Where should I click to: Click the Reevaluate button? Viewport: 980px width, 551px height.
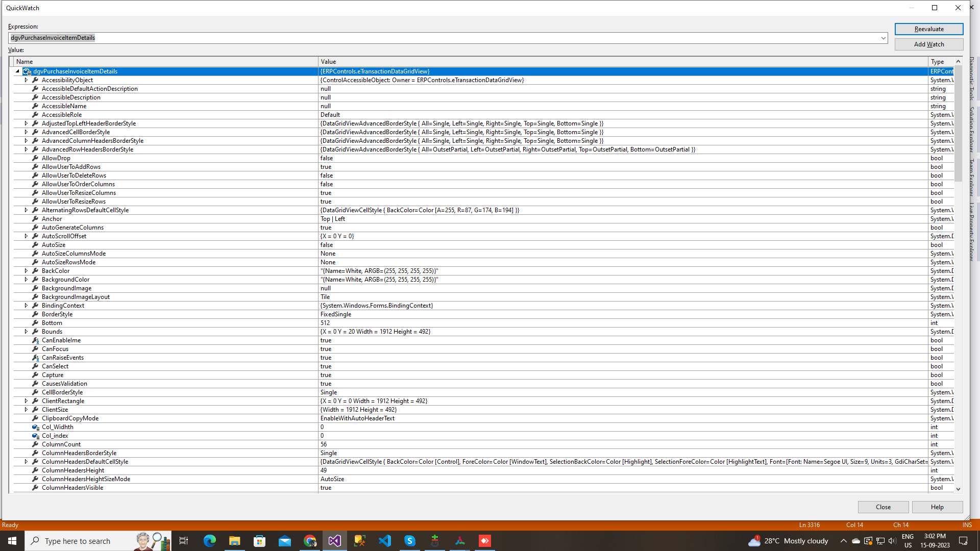click(x=928, y=29)
